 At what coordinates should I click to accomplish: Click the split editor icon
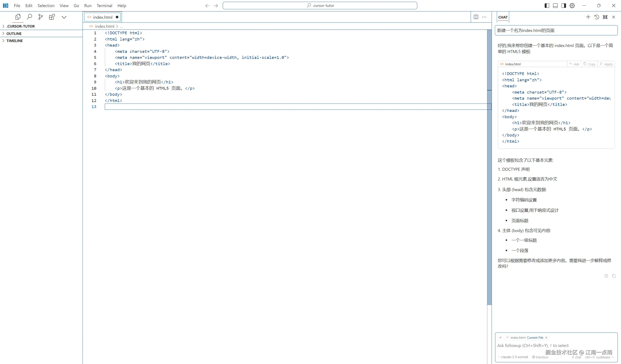coord(476,17)
